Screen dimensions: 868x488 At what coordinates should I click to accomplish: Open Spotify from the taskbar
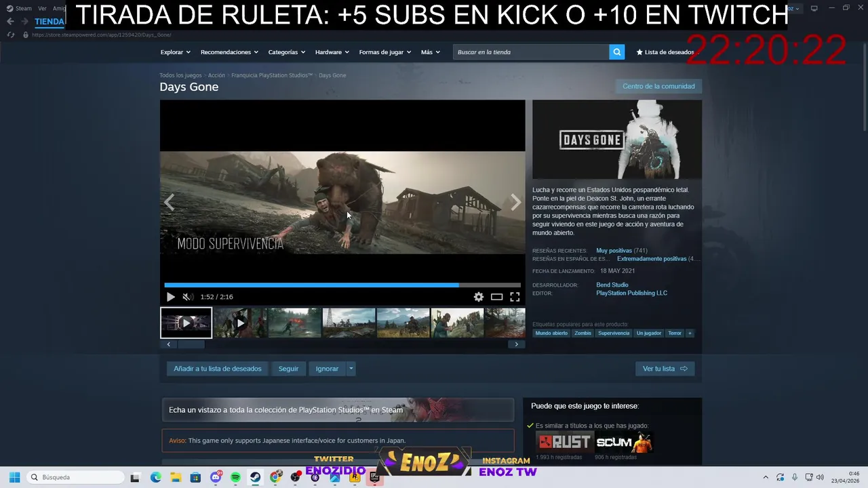pyautogui.click(x=235, y=477)
